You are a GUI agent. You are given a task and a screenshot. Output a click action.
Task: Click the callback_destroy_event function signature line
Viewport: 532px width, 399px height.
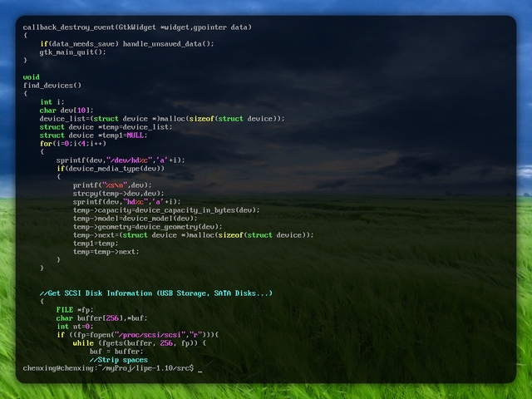(x=137, y=27)
